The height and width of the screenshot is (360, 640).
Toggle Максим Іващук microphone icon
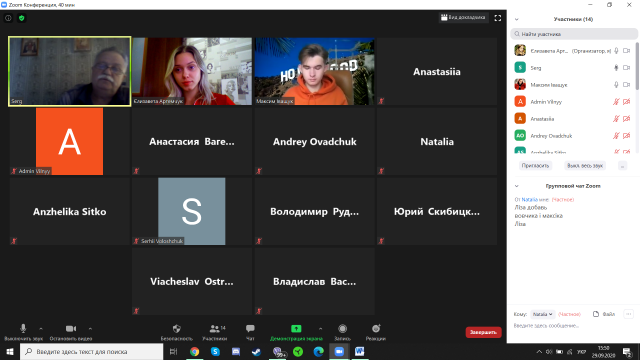616,85
